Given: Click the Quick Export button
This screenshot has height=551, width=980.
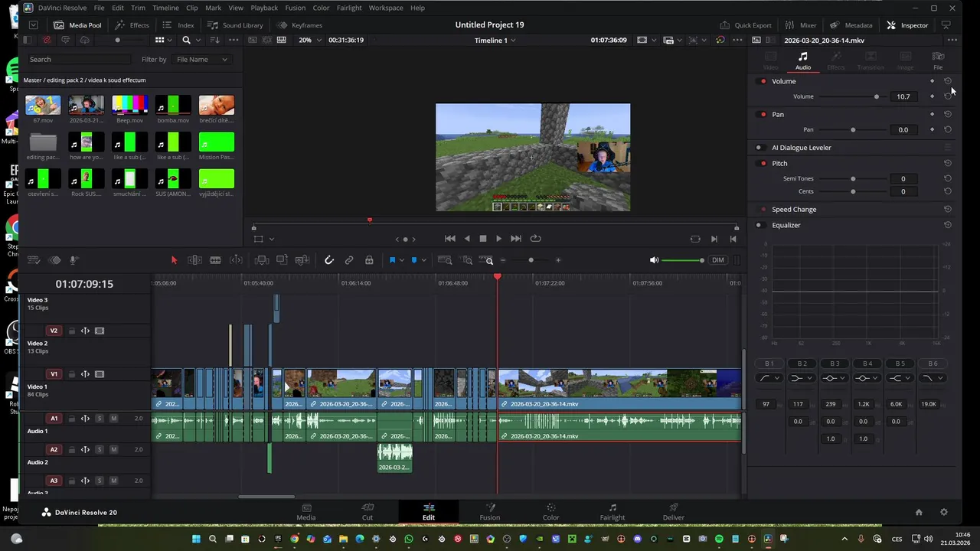Looking at the screenshot, I should click(x=746, y=25).
